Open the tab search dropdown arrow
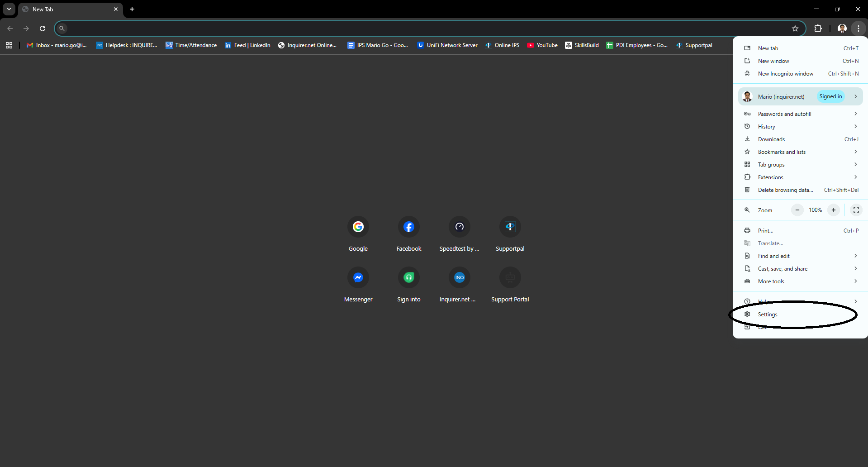This screenshot has height=467, width=868. pyautogui.click(x=9, y=9)
